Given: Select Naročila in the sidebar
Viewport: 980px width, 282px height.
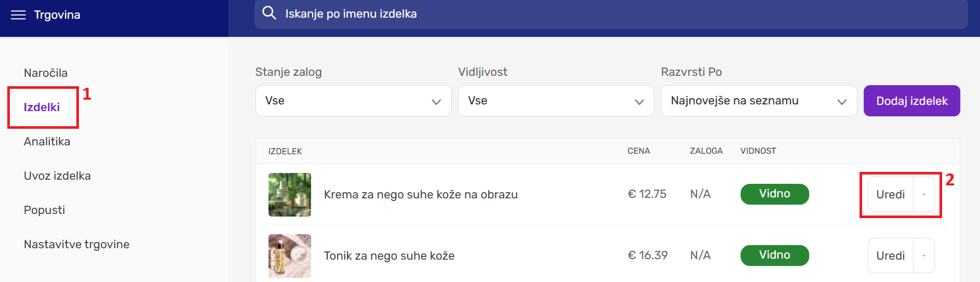Looking at the screenshot, I should [x=46, y=73].
